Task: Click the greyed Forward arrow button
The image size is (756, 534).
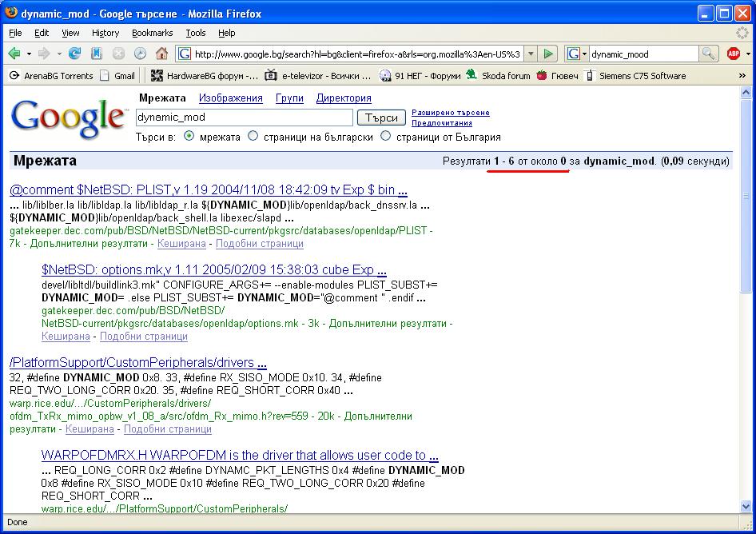Action: pyautogui.click(x=44, y=54)
